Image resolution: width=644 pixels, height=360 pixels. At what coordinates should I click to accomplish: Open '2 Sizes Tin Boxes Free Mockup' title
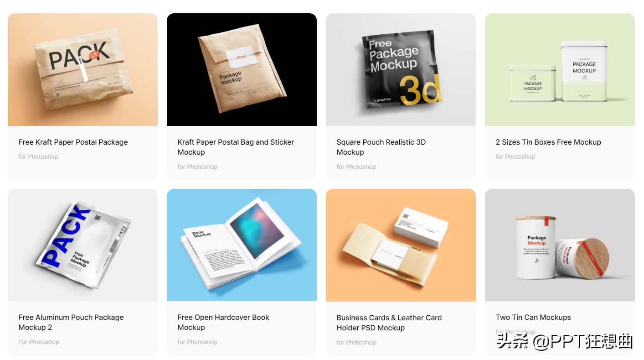548,142
